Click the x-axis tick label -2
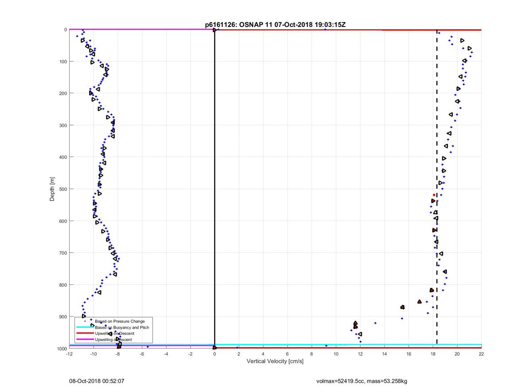This screenshot has width=532, height=392. click(190, 353)
